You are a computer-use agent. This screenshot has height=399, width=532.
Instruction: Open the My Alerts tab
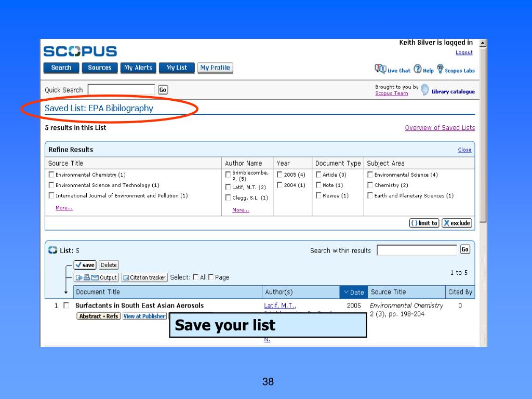[138, 68]
